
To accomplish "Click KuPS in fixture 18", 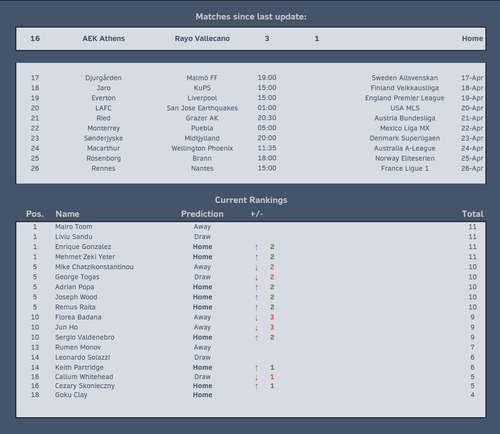I will click(x=202, y=88).
